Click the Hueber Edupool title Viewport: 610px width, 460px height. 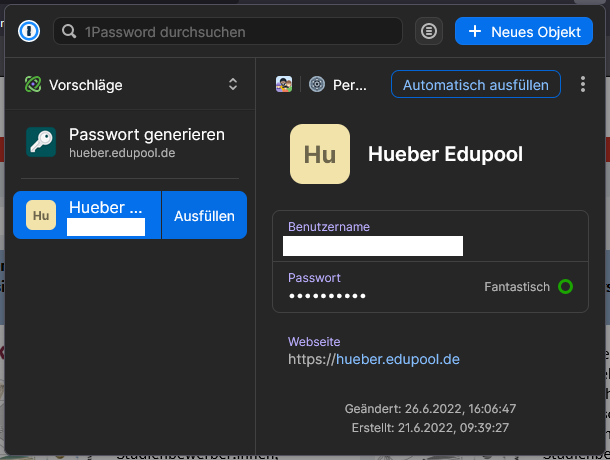[445, 154]
